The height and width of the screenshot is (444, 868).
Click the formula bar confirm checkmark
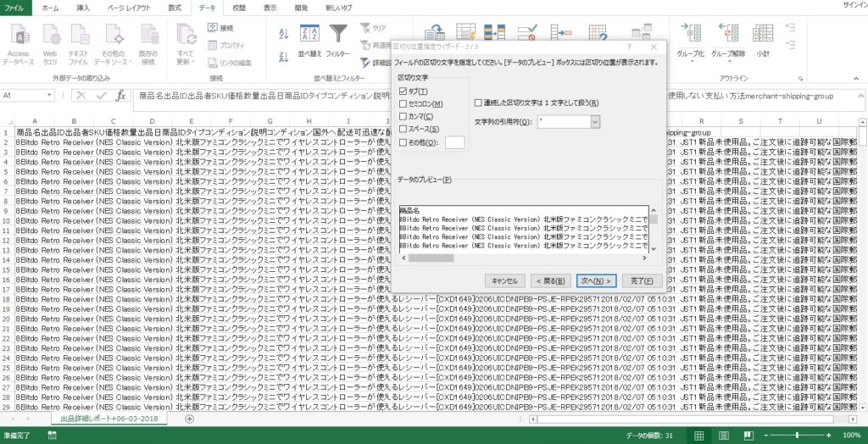102,96
